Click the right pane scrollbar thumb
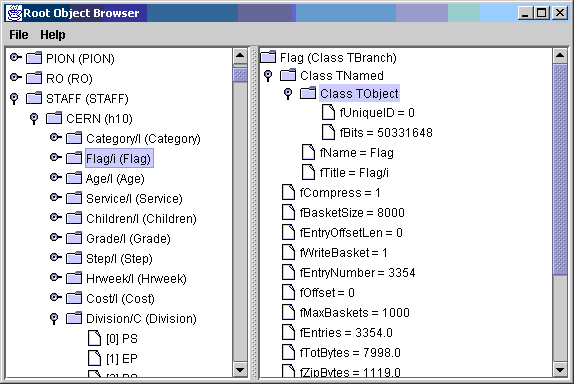 click(x=560, y=169)
